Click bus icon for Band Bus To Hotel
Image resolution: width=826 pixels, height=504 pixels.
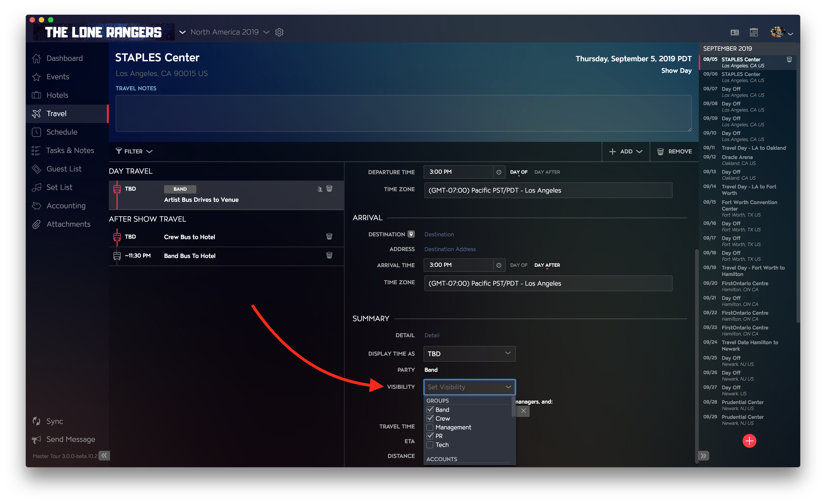coord(117,256)
